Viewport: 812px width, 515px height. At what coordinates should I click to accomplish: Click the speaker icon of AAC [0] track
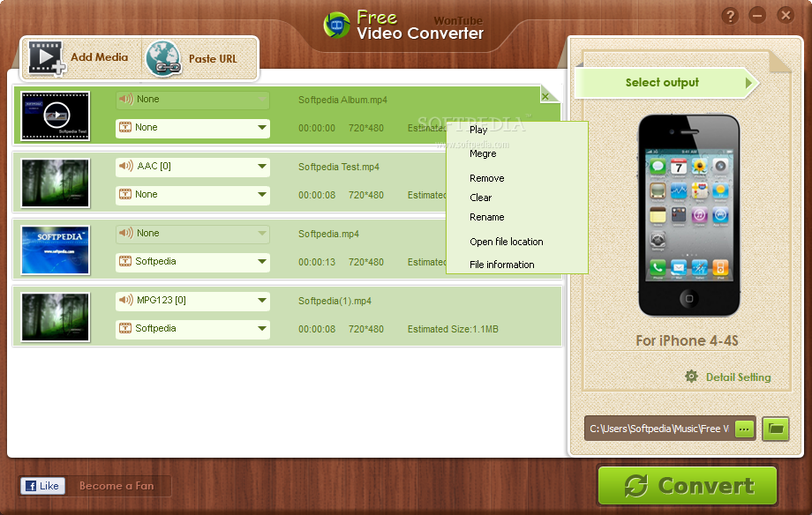point(126,166)
